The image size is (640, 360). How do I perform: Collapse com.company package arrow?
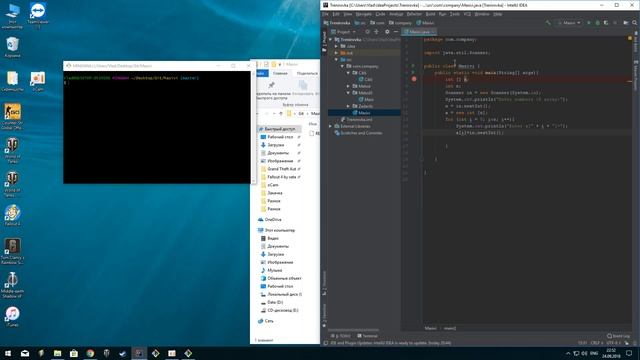342,66
